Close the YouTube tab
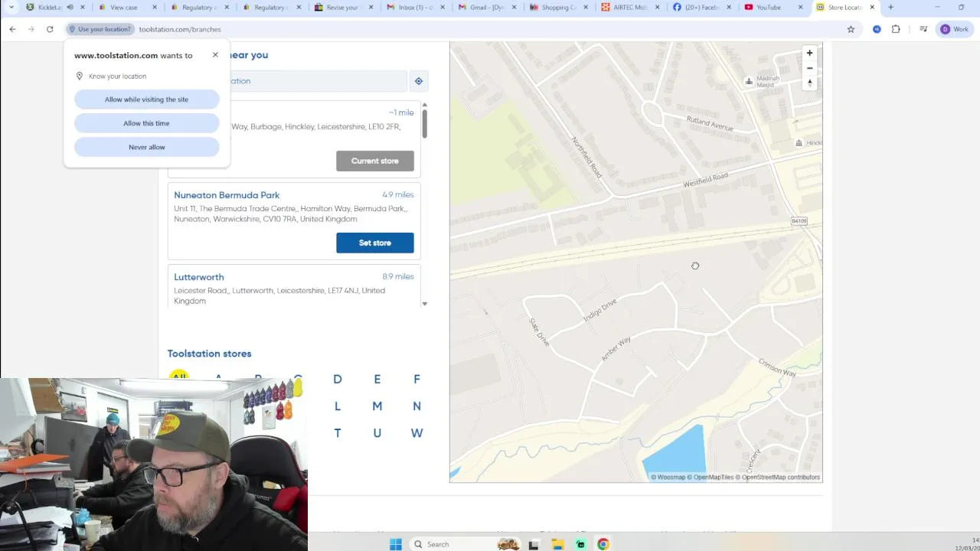 pyautogui.click(x=801, y=7)
